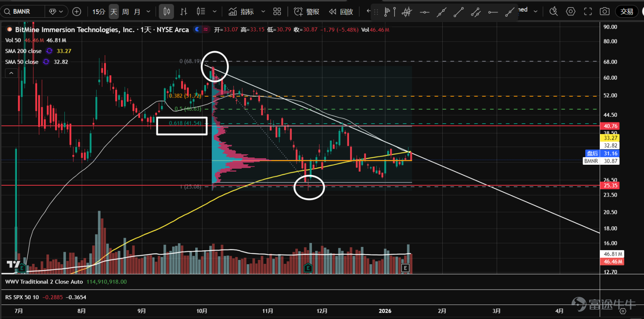Image resolution: width=644 pixels, height=319 pixels.
Task: Select the RS SPX 50 10 indicator legend
Action: click(22, 297)
